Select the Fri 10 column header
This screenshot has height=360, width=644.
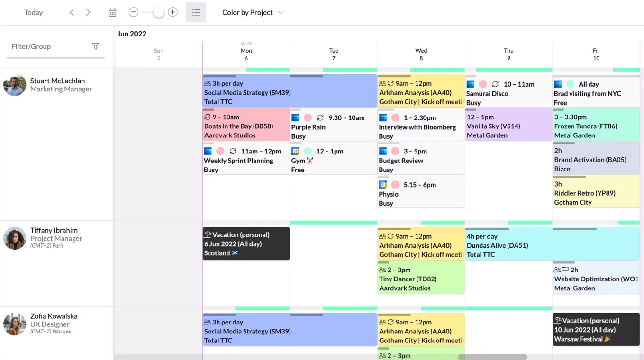click(596, 54)
